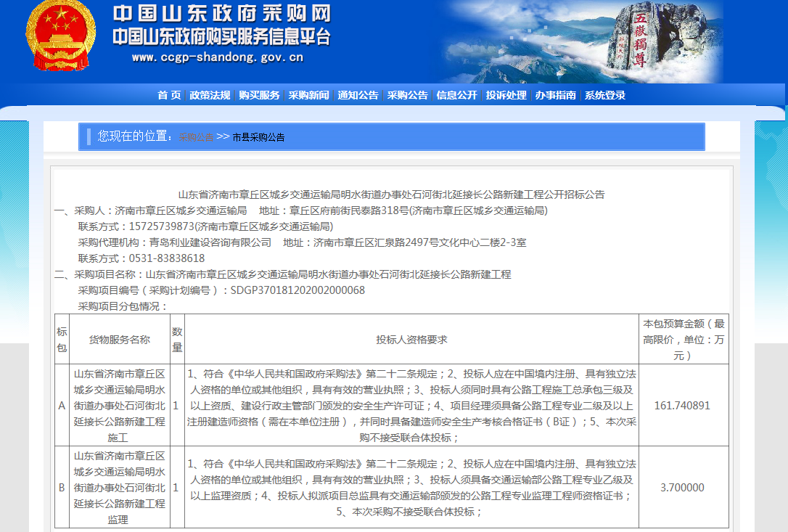Click the 货物服务名称 column header

pyautogui.click(x=120, y=340)
